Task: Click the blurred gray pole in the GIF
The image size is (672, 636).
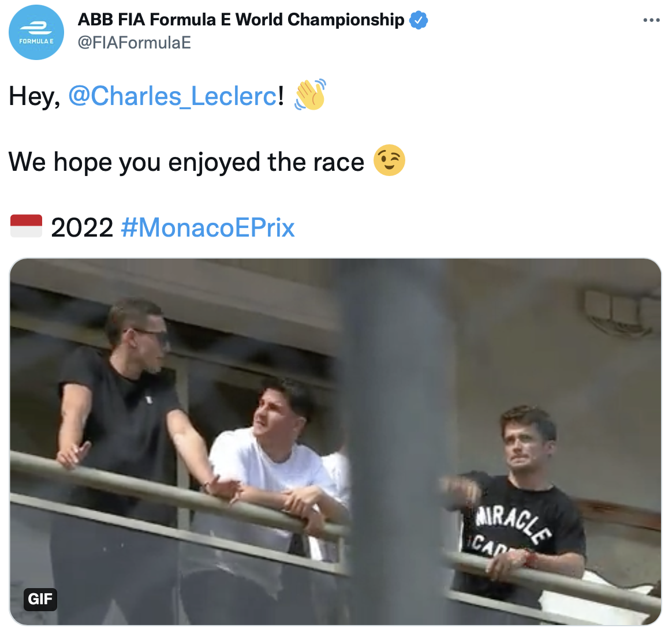Action: pyautogui.click(x=393, y=439)
